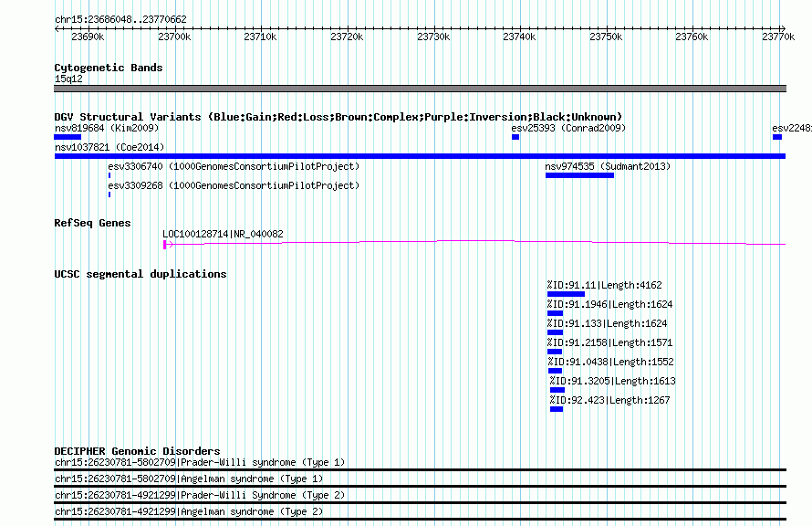Click the esv3306740 small variant marker
This screenshot has height=526, width=812.
click(x=109, y=175)
